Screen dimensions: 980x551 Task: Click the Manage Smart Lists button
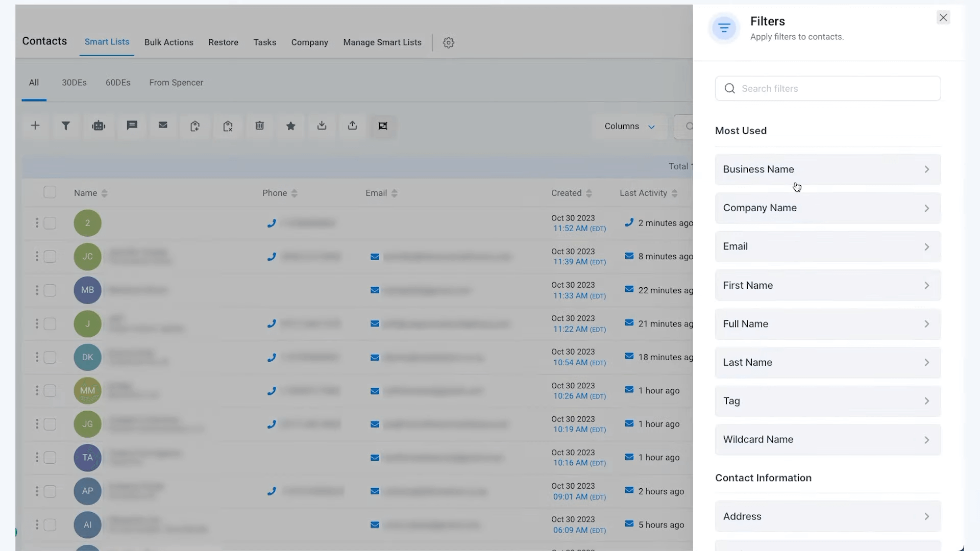click(382, 42)
